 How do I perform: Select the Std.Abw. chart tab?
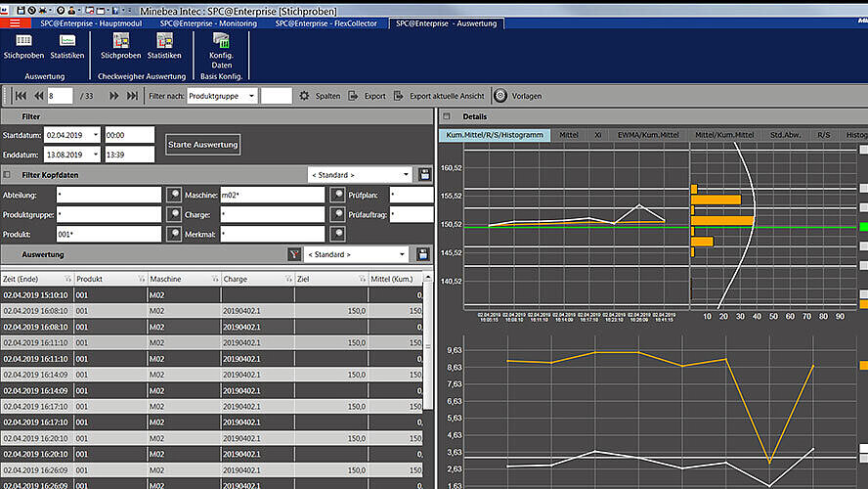(x=786, y=135)
